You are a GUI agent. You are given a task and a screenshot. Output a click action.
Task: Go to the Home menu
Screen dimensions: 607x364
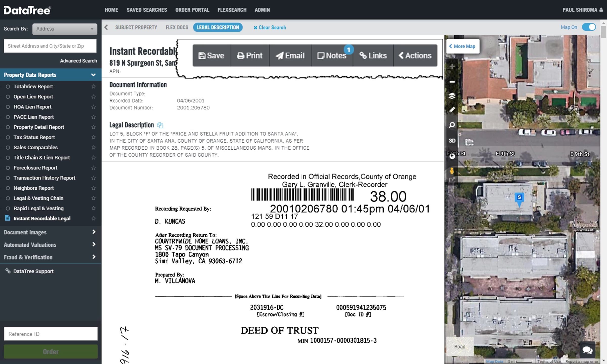pyautogui.click(x=111, y=10)
